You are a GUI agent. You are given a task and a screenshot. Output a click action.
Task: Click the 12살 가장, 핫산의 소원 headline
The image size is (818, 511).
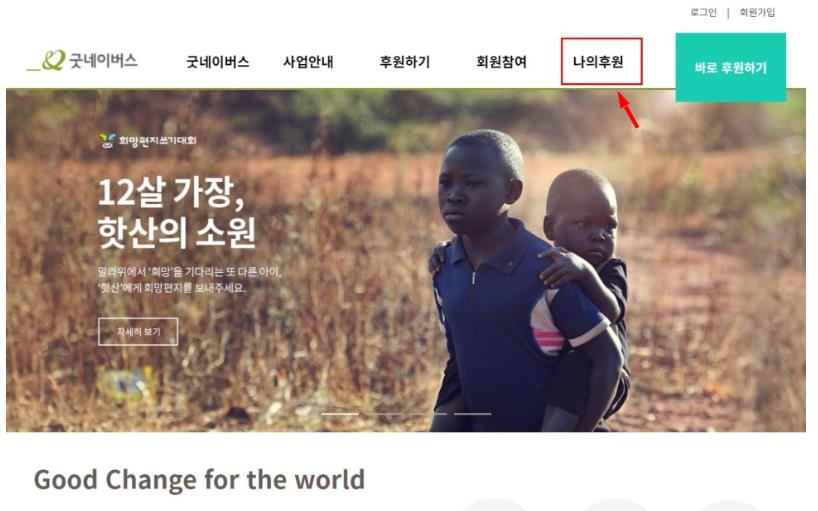176,213
